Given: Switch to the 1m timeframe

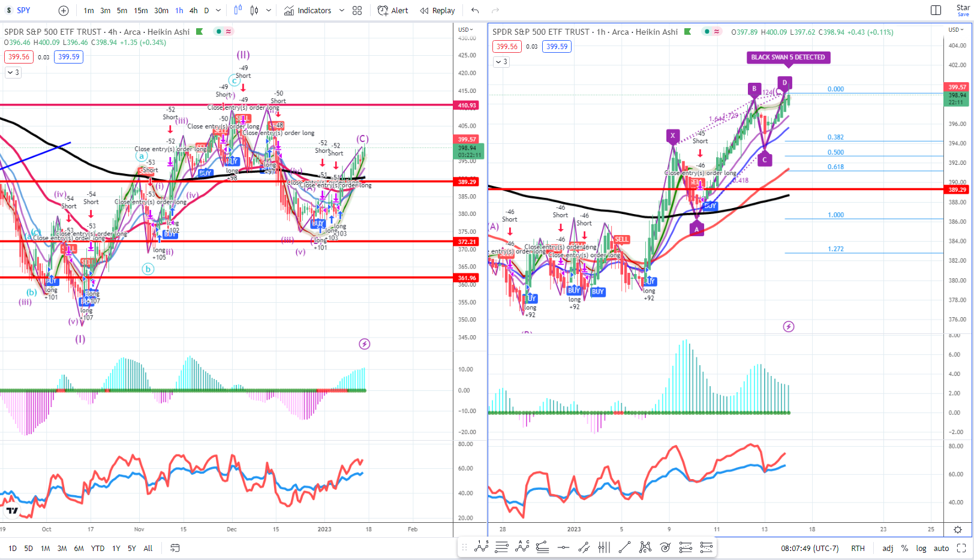Looking at the screenshot, I should click(89, 10).
